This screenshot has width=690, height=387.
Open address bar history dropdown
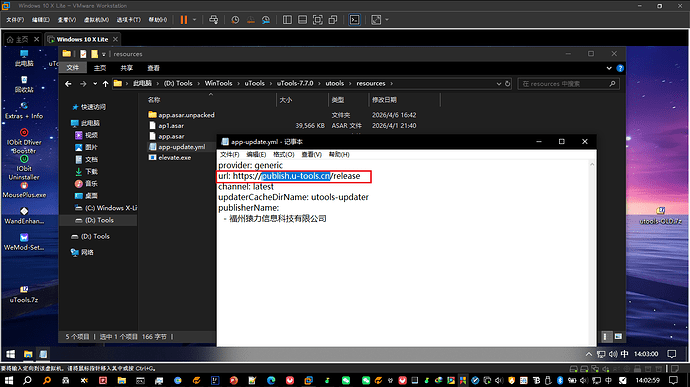click(x=499, y=84)
